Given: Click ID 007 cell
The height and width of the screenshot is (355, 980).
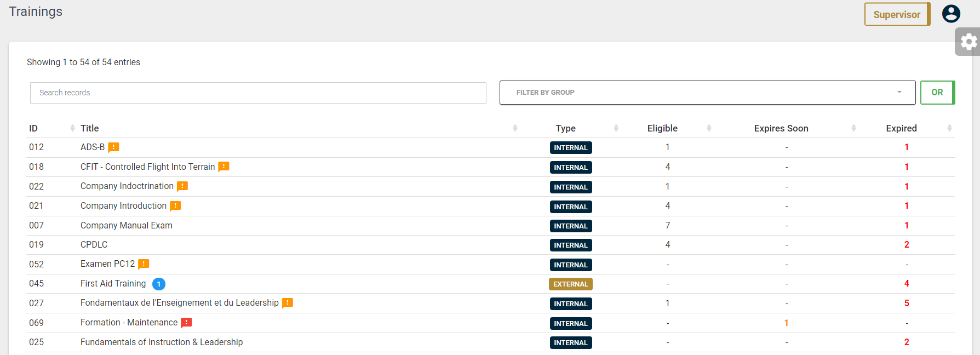Looking at the screenshot, I should (x=37, y=226).
